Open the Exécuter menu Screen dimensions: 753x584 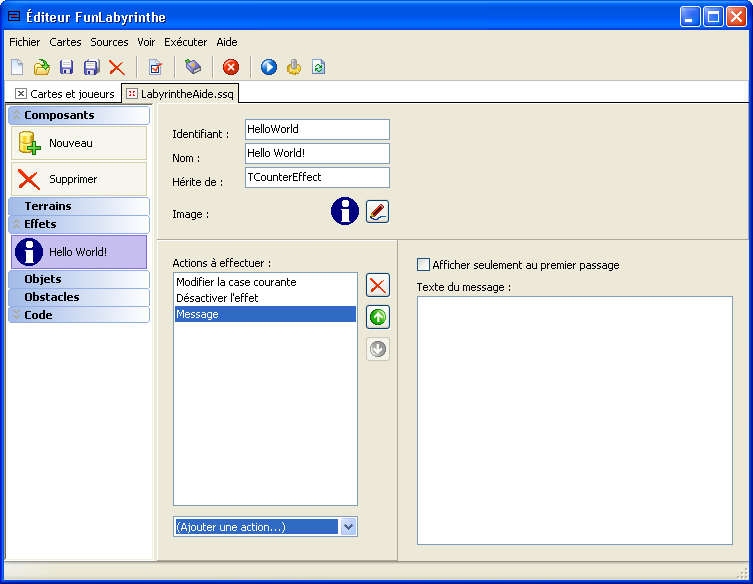(x=185, y=42)
